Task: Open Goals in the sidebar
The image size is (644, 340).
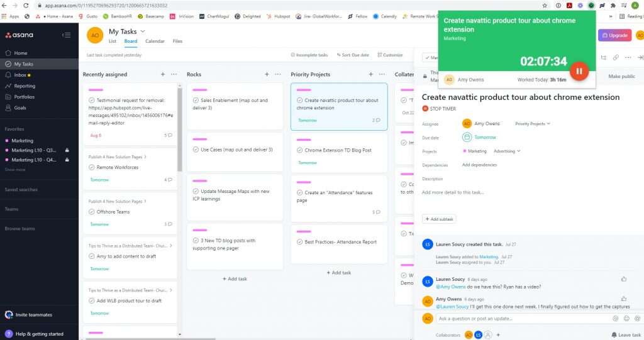Action: click(19, 107)
